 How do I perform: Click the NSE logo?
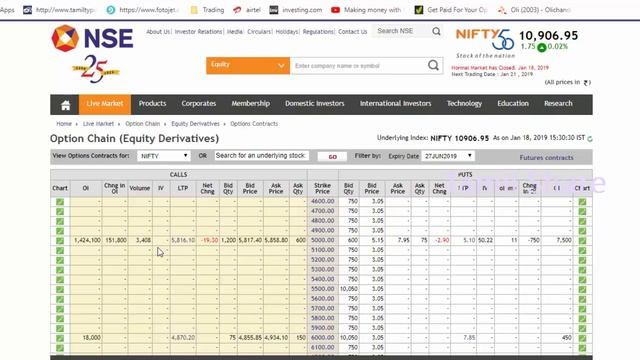point(92,38)
